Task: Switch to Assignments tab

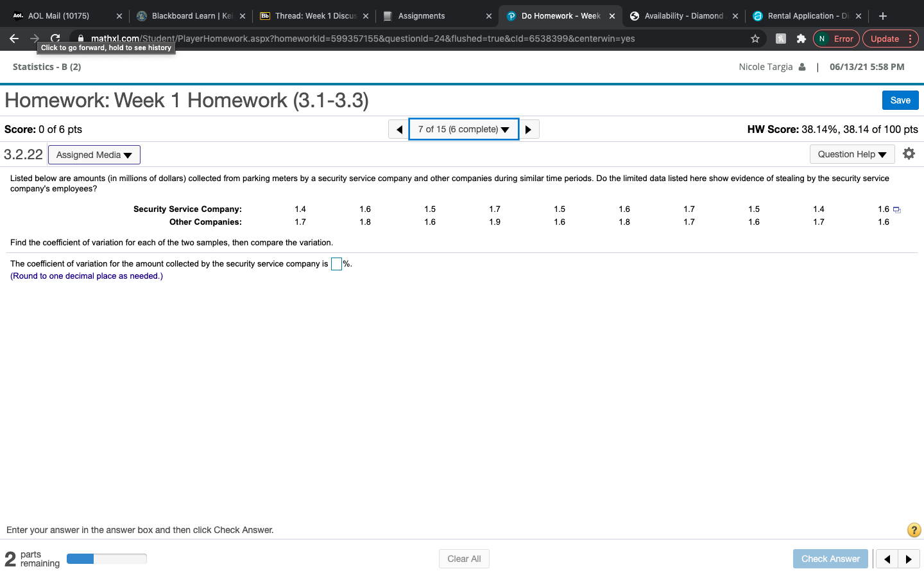Action: tap(422, 16)
